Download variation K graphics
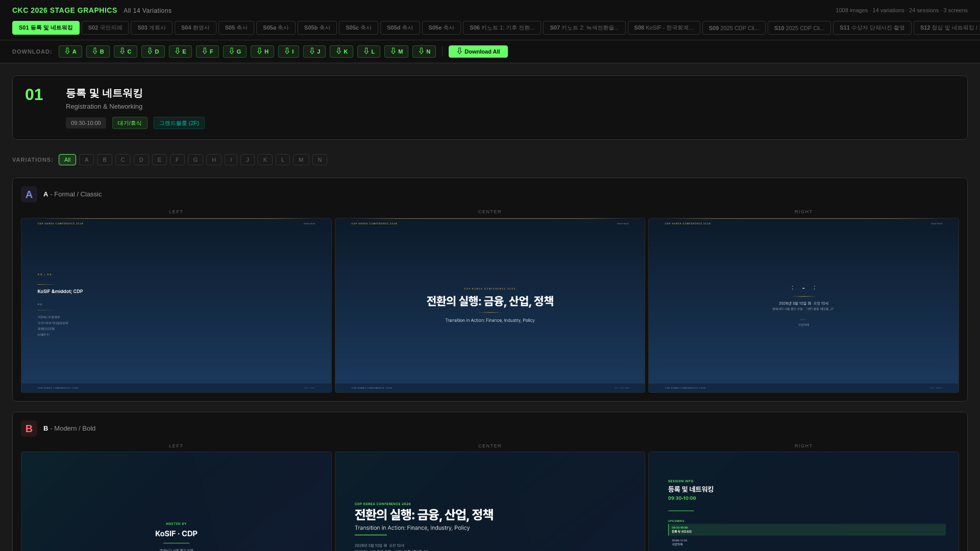Screen dimensions: 980x551 click(x=341, y=52)
